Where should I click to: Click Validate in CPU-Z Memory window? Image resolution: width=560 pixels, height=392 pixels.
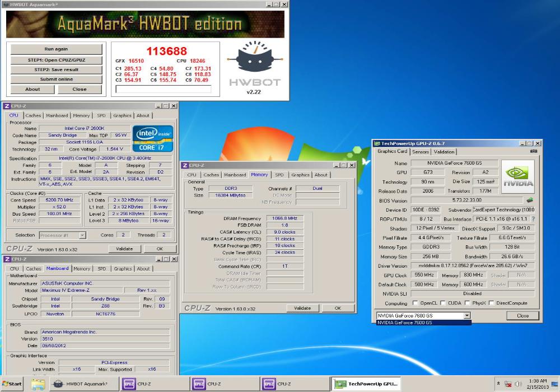302,308
